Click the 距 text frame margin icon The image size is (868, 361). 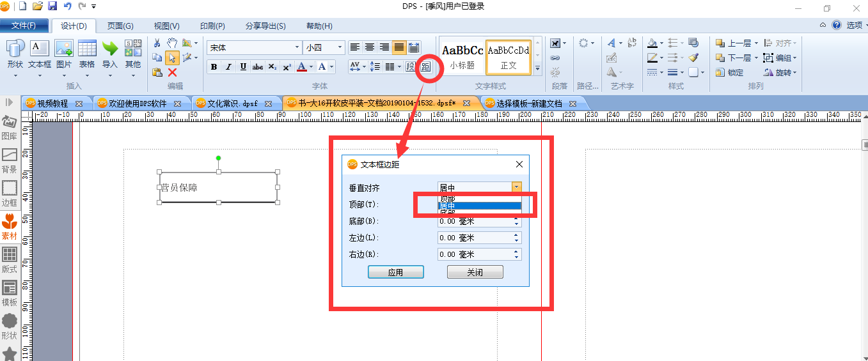click(425, 66)
